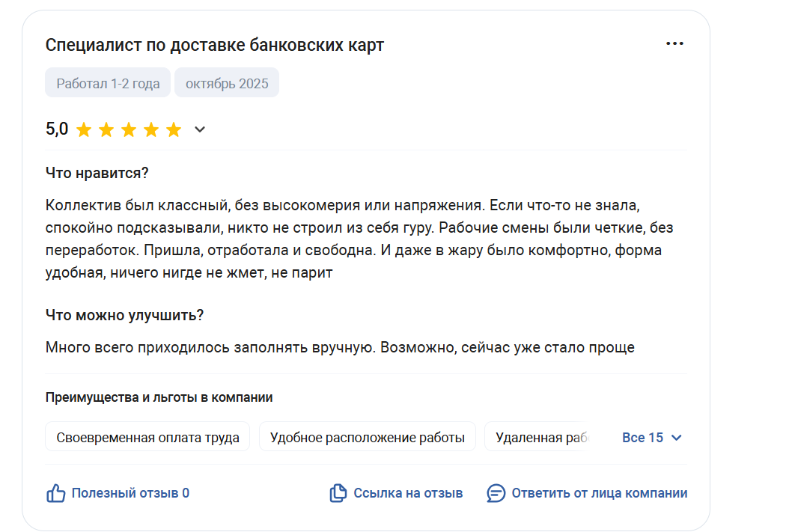Image resolution: width=795 pixels, height=532 pixels.
Task: Click the thumbs-up icon
Action: point(56,493)
